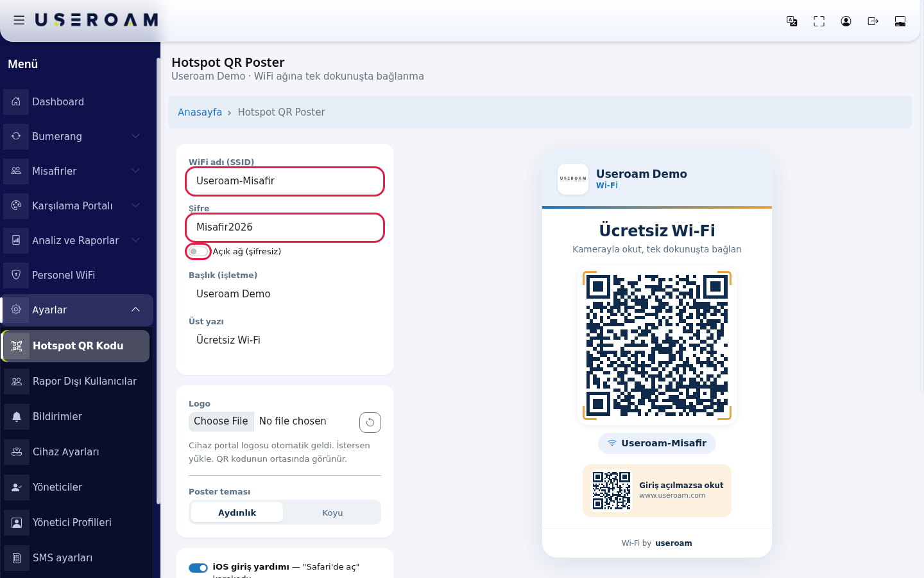
Task: Go to Anasayfa breadcrumb link
Action: click(x=200, y=112)
